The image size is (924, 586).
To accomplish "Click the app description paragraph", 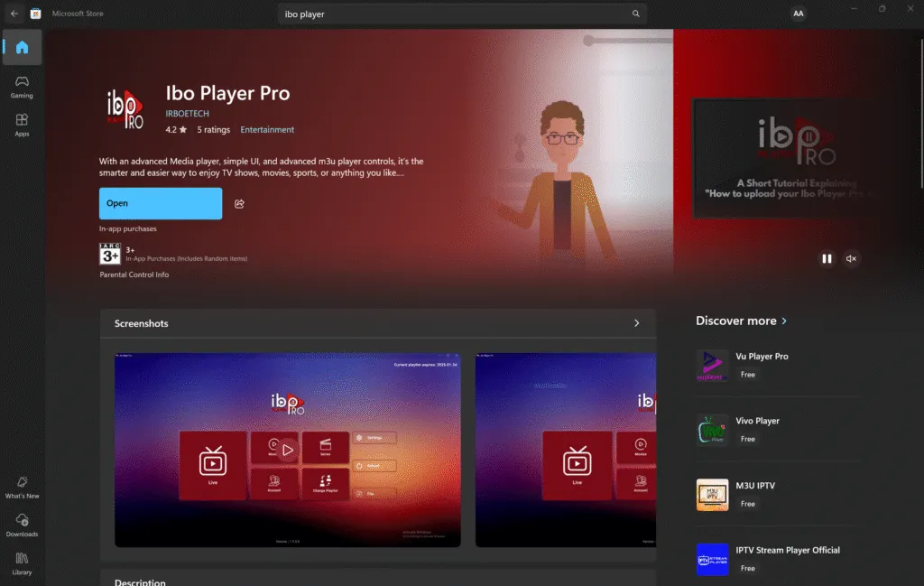I will coord(261,167).
